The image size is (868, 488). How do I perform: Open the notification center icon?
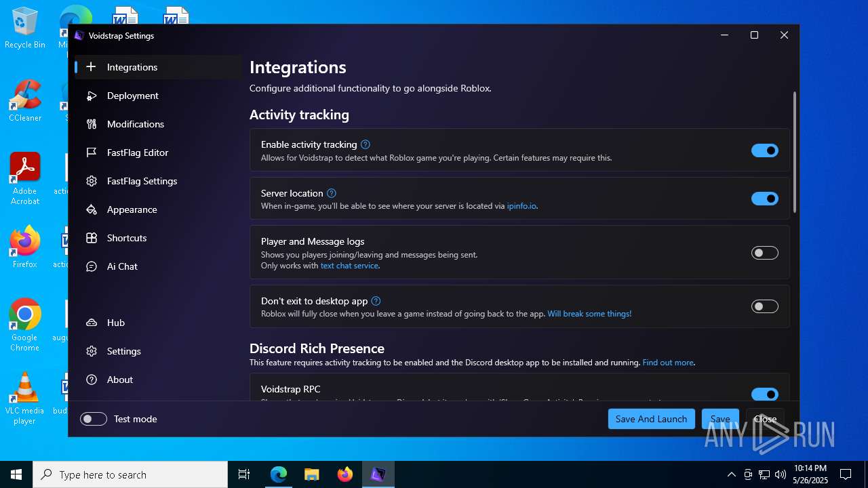coord(846,474)
